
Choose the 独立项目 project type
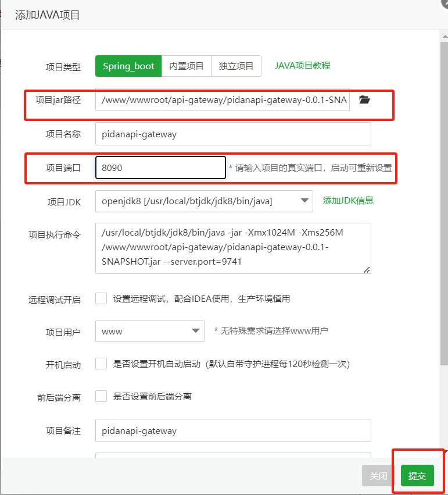(236, 66)
